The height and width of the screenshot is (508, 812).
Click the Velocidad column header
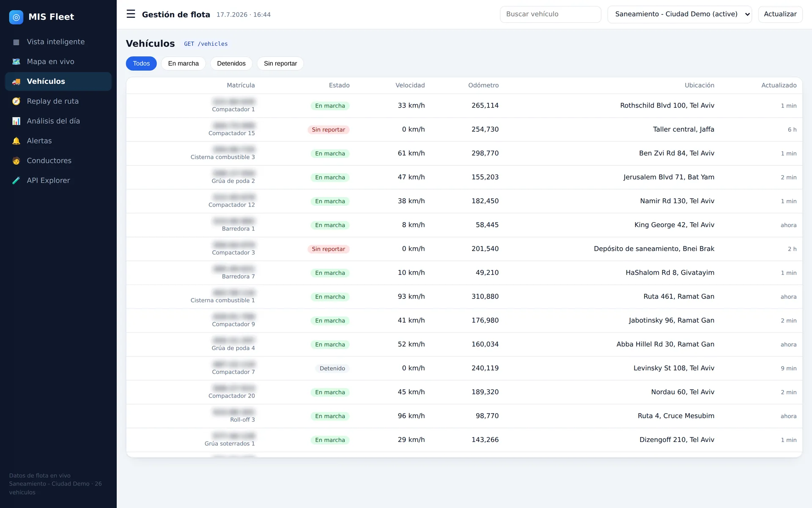410,86
